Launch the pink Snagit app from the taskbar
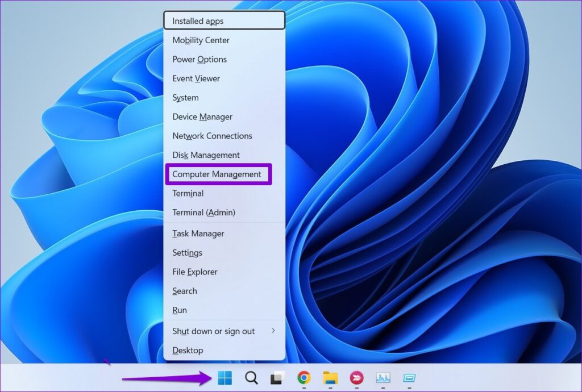Image resolution: width=582 pixels, height=392 pixels. (356, 378)
